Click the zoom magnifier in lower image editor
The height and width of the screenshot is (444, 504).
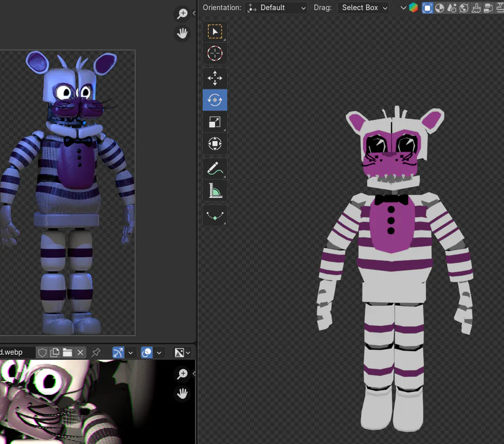click(x=182, y=374)
